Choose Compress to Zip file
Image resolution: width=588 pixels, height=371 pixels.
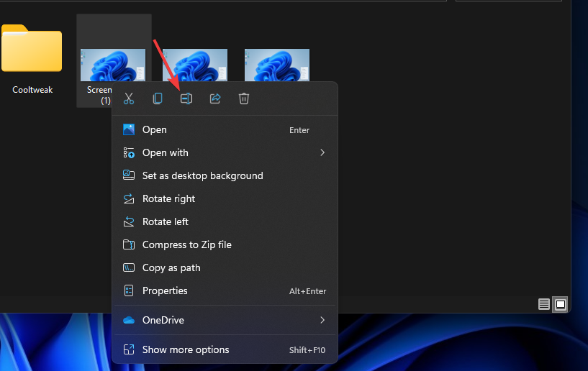click(186, 244)
